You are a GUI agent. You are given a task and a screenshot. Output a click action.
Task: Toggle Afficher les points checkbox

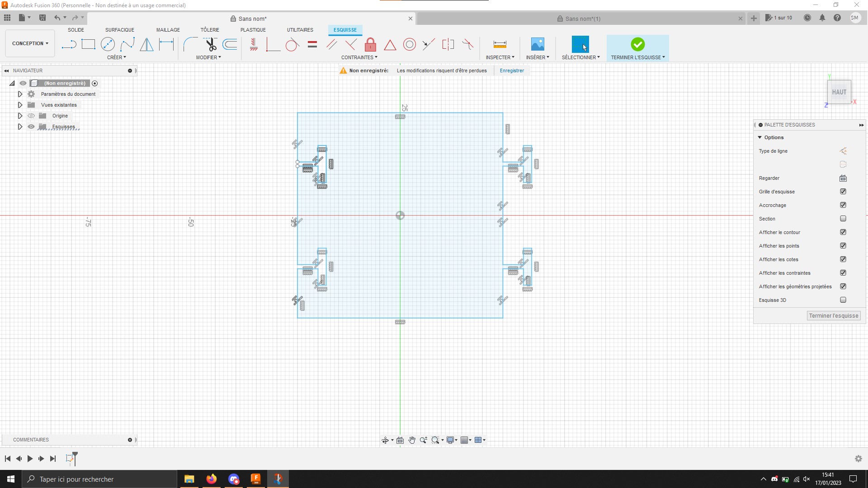843,246
